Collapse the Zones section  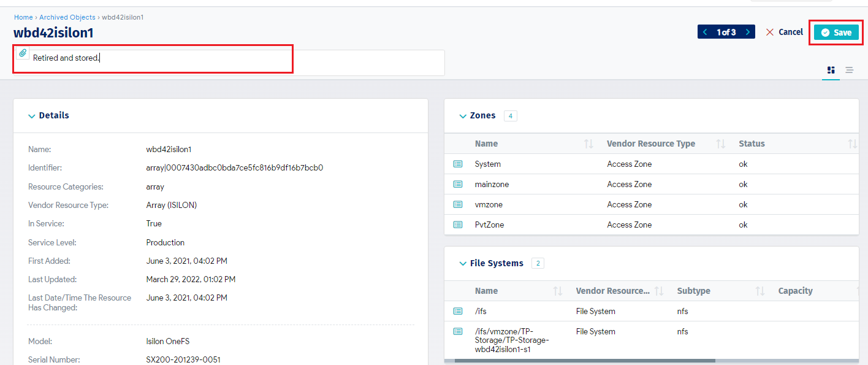(463, 116)
